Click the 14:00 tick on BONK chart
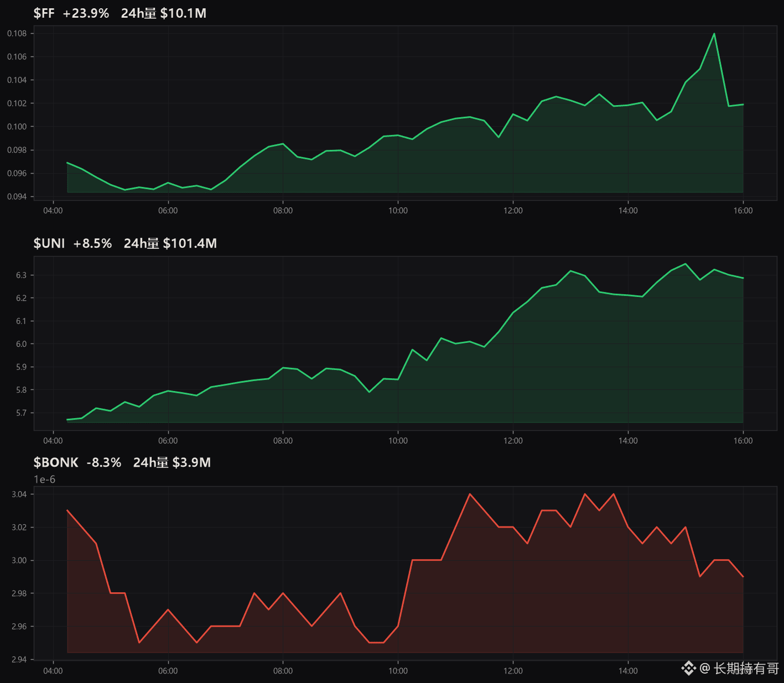Viewport: 784px width, 683px height. click(628, 671)
